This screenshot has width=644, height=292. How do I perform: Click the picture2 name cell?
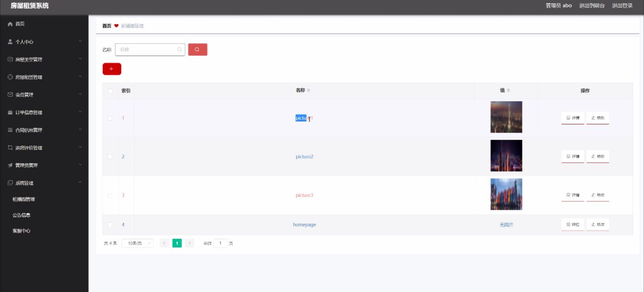pyautogui.click(x=304, y=157)
